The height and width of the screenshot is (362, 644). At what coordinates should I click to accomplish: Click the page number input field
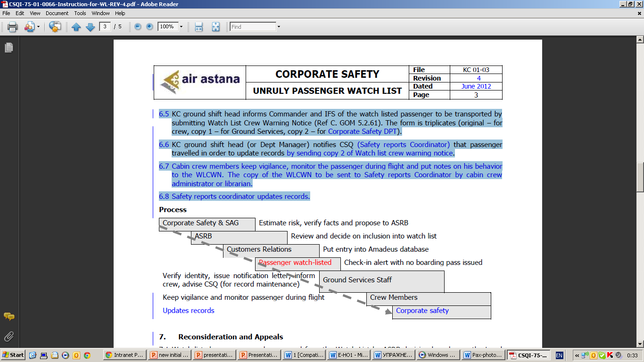click(105, 26)
